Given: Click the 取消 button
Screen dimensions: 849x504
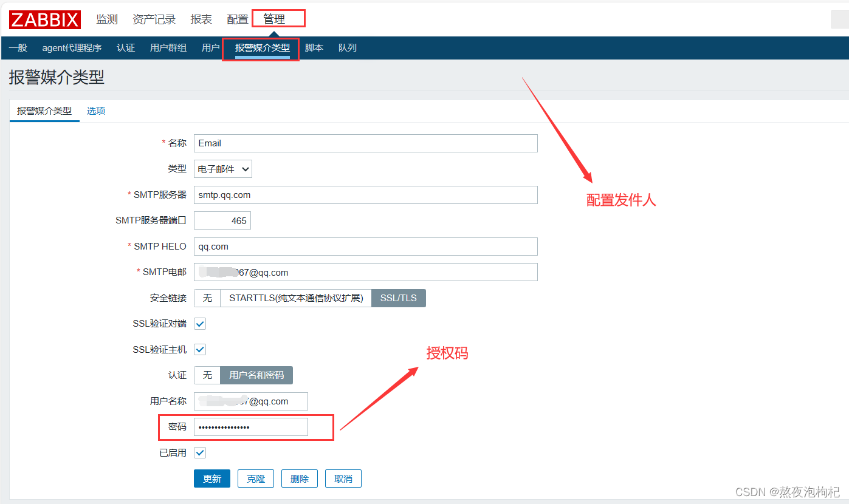Looking at the screenshot, I should point(343,478).
